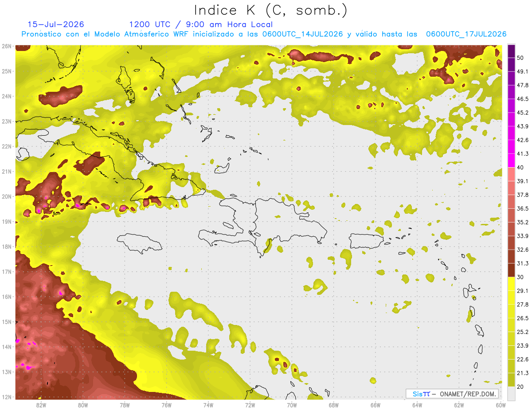Image resolution: width=532 pixels, height=411 pixels.
Task: Click the color bar value "35.2"
Action: pos(523,222)
